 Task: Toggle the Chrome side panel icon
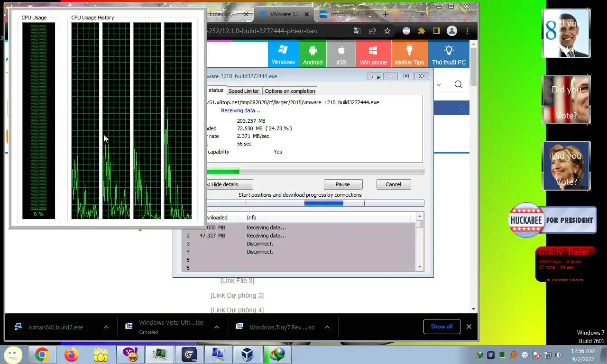(436, 31)
